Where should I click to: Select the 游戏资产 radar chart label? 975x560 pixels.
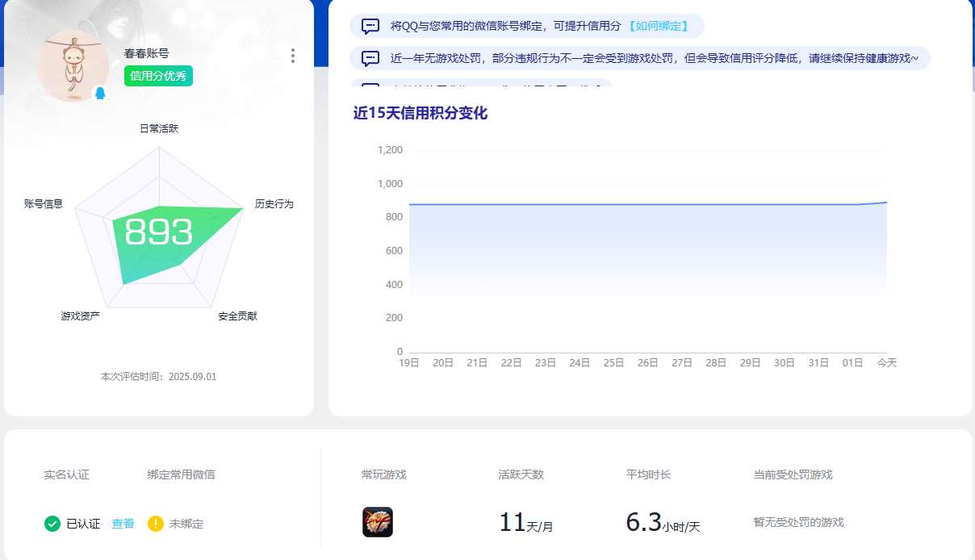(80, 316)
